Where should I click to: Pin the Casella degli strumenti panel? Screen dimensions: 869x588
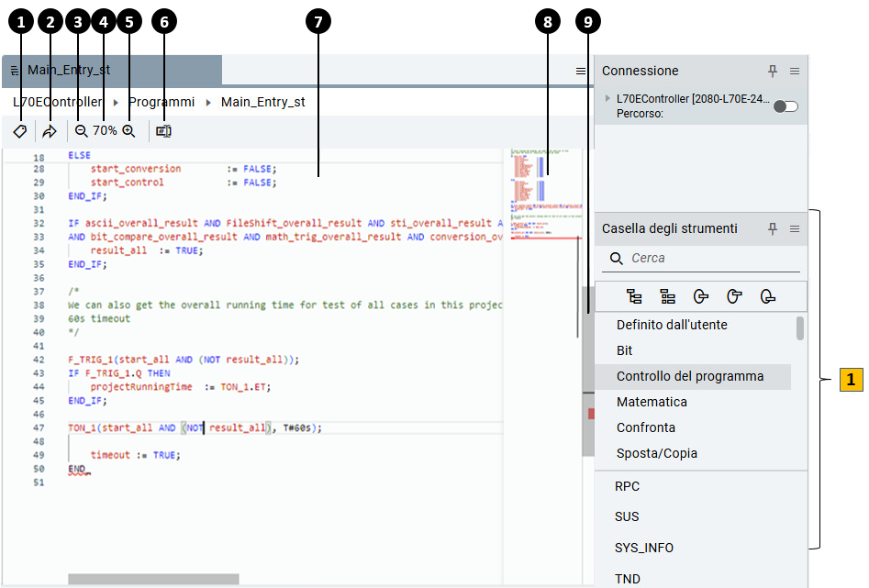(773, 228)
